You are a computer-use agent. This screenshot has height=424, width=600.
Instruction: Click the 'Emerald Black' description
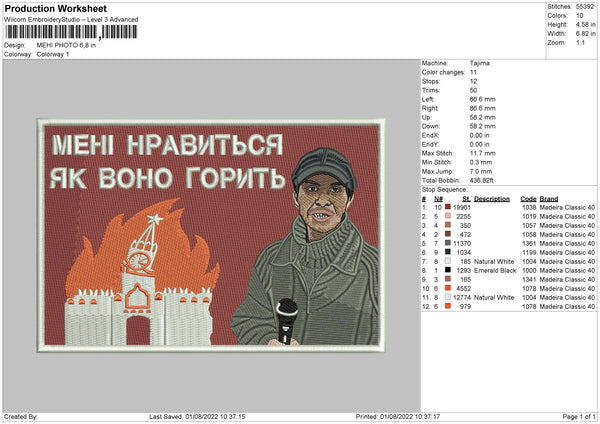(495, 271)
